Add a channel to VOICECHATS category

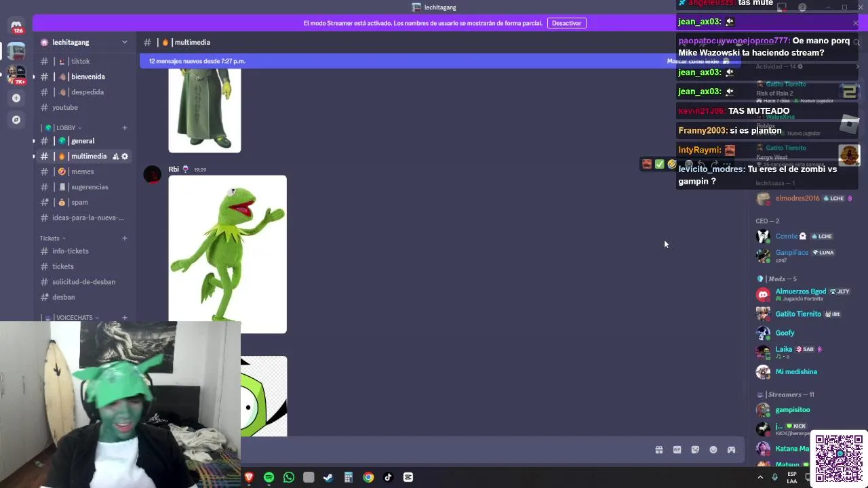coord(125,318)
